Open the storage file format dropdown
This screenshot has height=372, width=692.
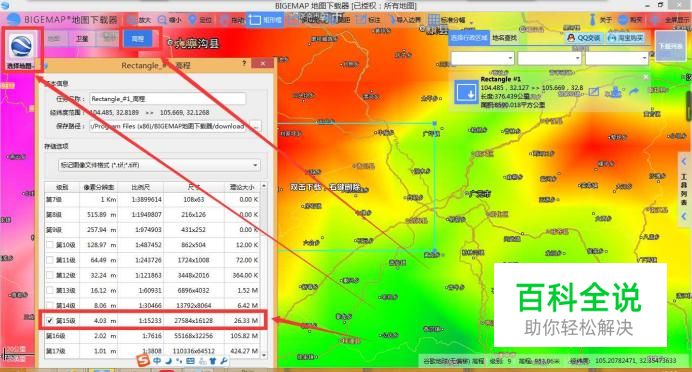pos(159,165)
